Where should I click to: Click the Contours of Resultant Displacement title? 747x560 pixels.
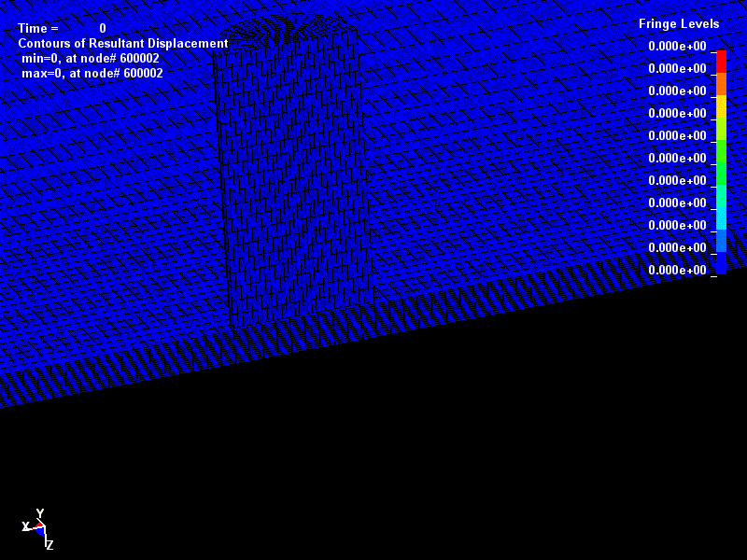[x=122, y=44]
